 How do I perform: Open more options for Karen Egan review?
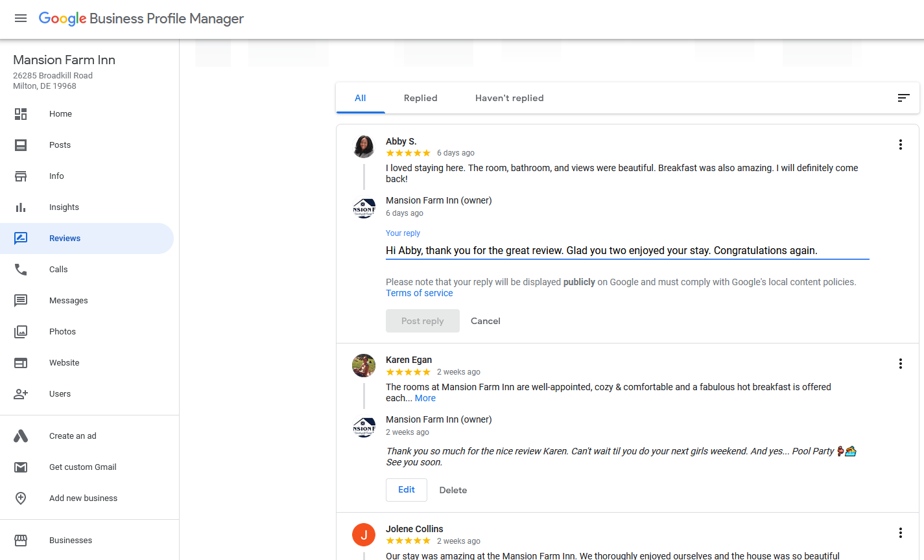[901, 364]
